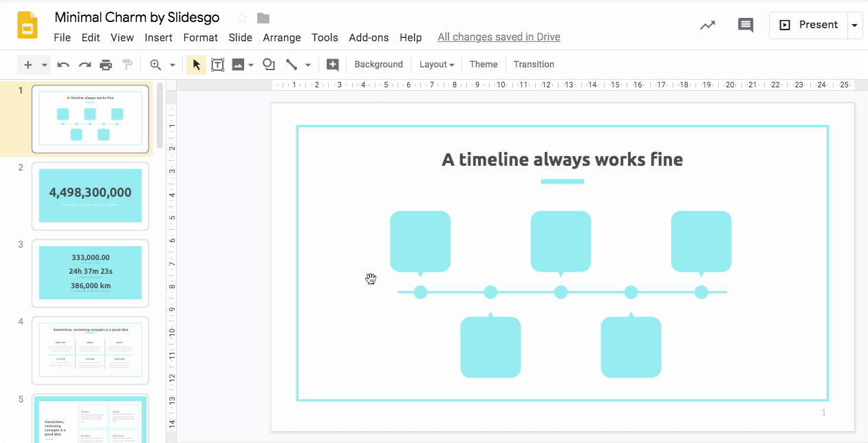Insert an image from toolbar

point(238,65)
